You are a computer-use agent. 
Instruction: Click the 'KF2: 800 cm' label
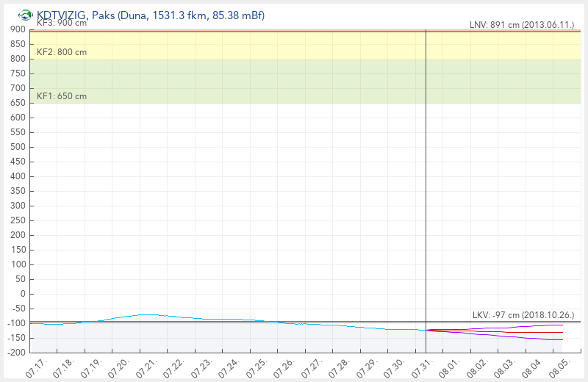(62, 52)
